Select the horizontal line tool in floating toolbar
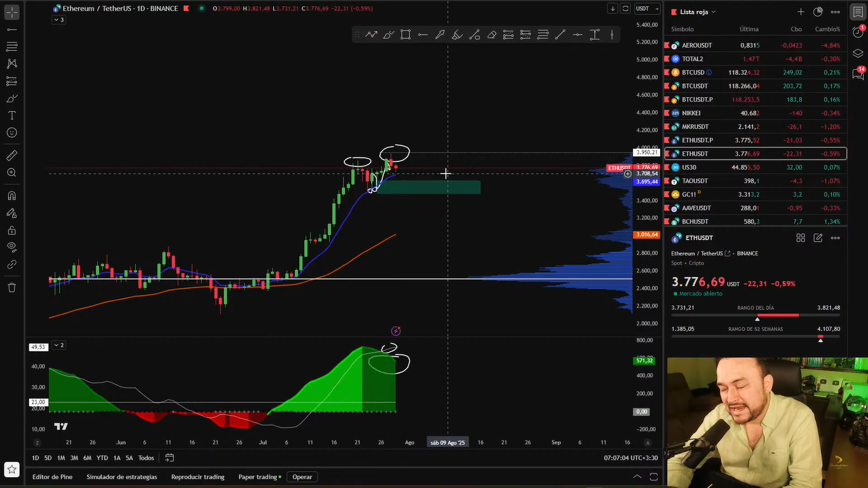The image size is (868, 488). pos(577,35)
